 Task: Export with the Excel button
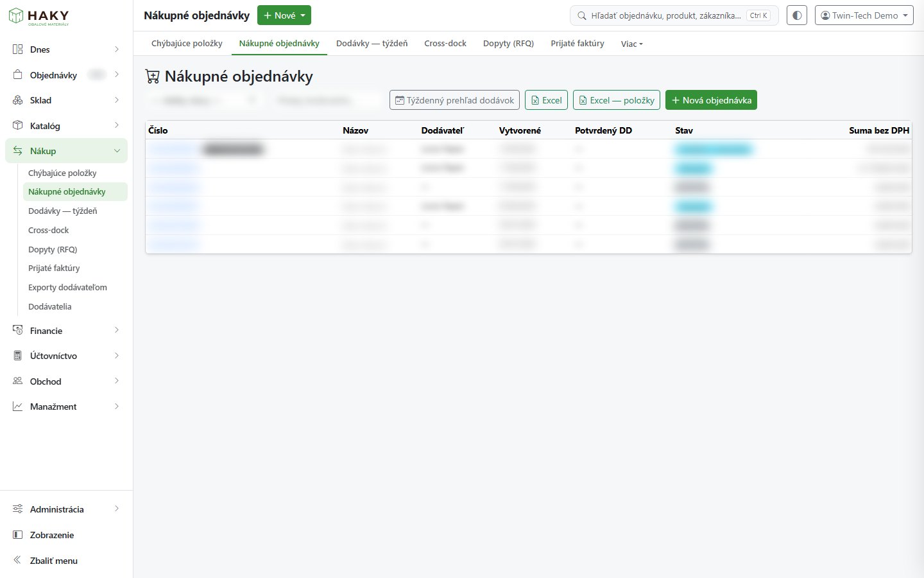(x=546, y=100)
